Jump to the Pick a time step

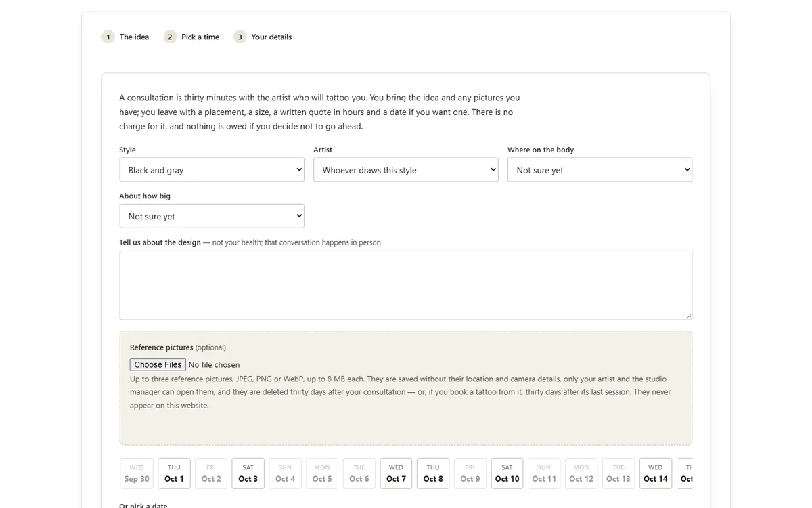coord(191,37)
